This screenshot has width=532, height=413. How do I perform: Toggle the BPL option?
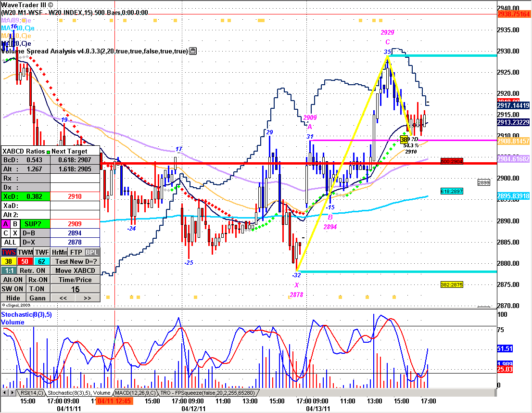[x=92, y=252]
